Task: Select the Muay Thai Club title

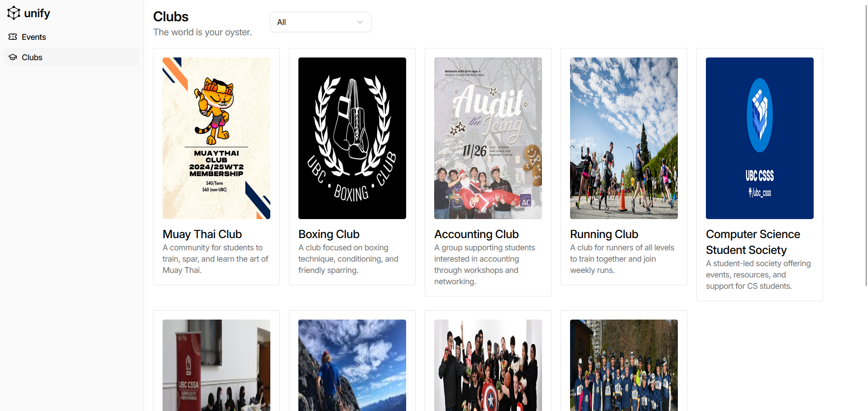Action: tap(202, 234)
